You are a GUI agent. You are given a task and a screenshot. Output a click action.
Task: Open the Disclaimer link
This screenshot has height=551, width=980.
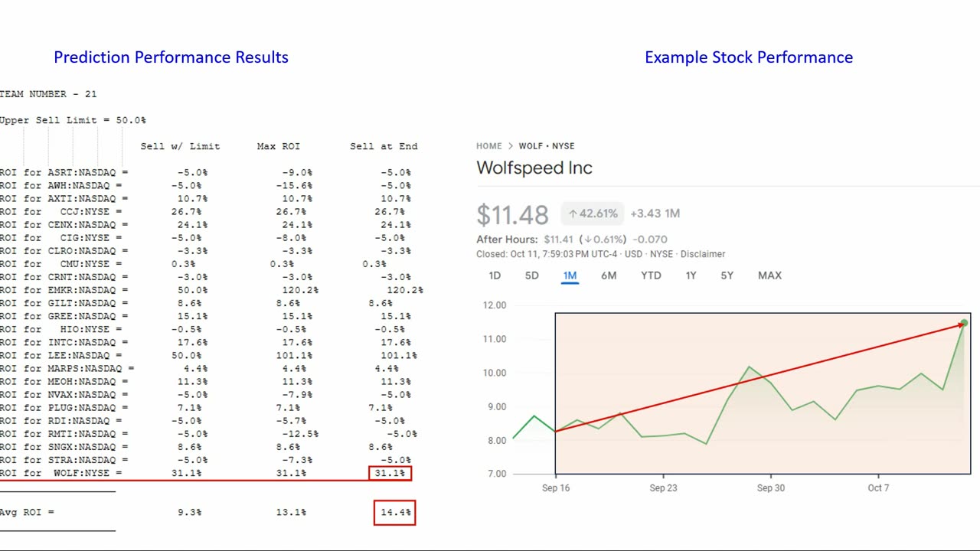point(703,254)
